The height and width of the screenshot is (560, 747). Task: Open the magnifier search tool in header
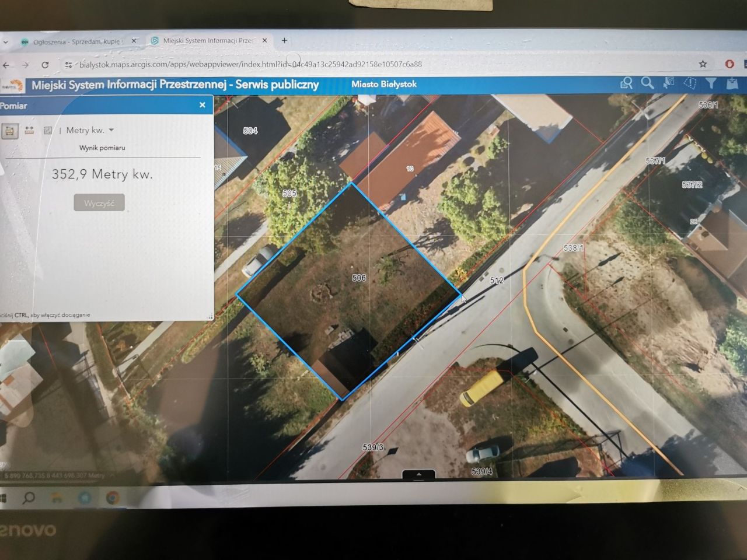click(647, 83)
